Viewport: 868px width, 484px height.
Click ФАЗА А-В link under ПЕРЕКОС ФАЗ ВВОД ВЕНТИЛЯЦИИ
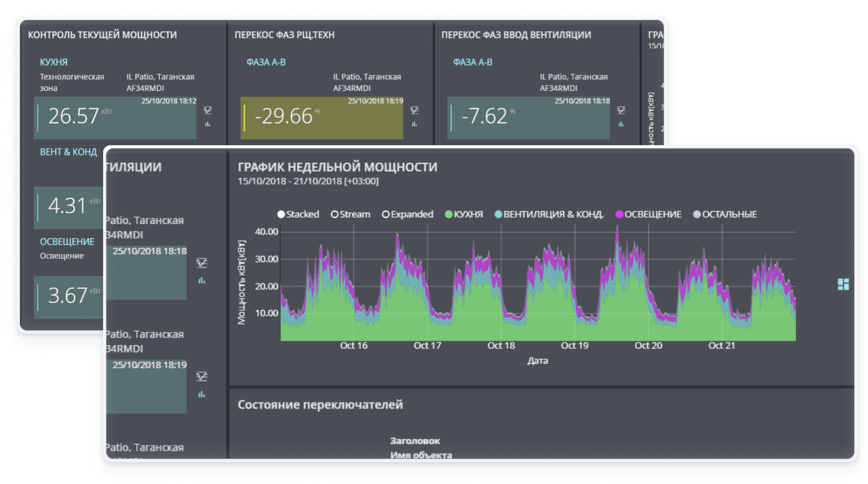pyautogui.click(x=473, y=62)
